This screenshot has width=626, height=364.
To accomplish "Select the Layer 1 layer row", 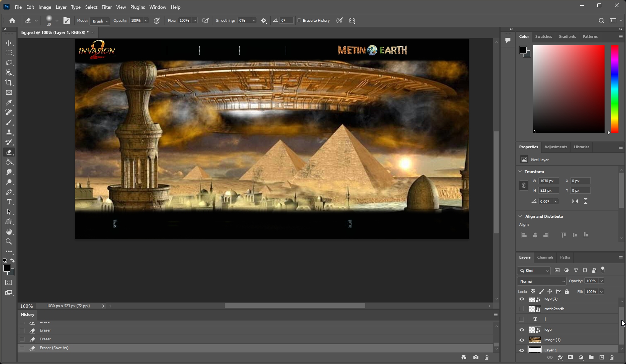I will click(567, 350).
